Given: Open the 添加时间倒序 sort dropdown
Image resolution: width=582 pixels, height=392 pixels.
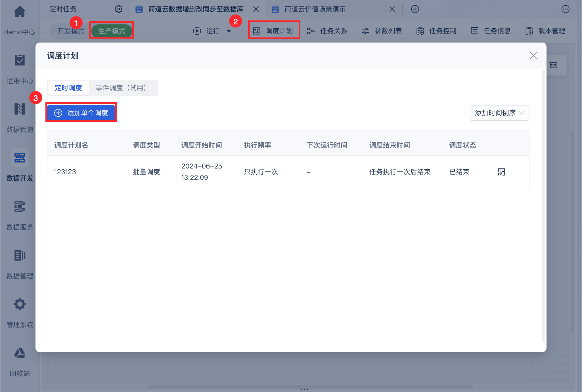Looking at the screenshot, I should pos(500,113).
